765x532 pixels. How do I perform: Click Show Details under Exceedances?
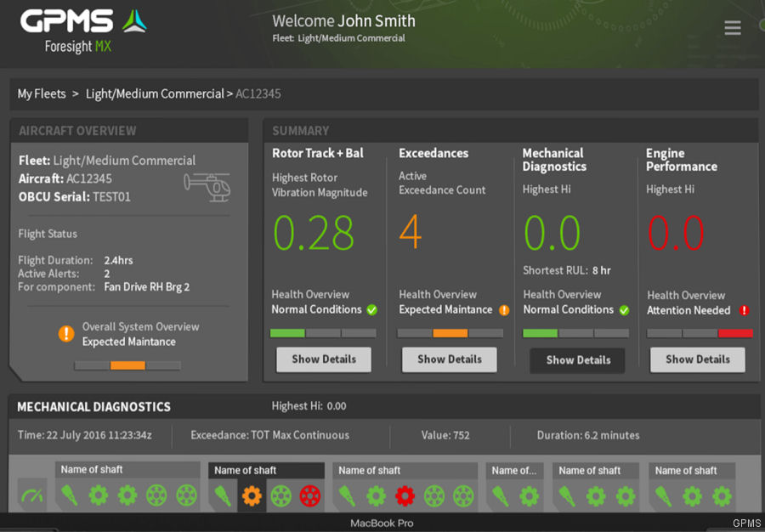(449, 359)
